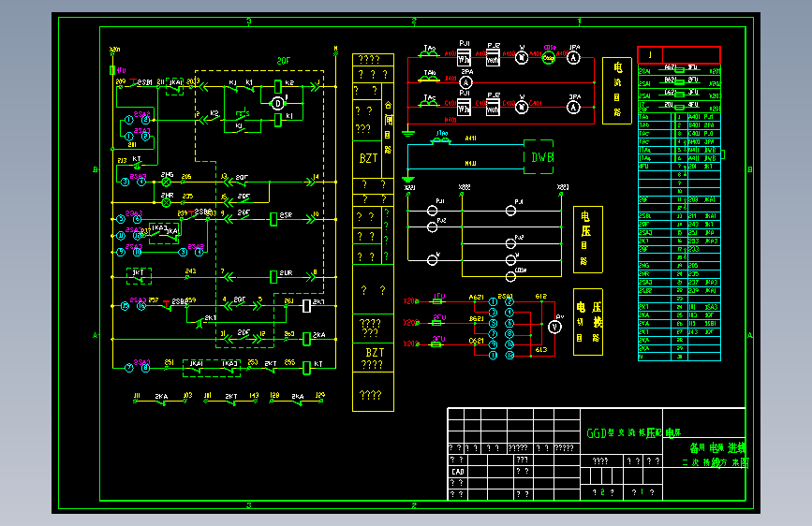This screenshot has width=812, height=526.
Task: Click the 电压切换回路 yellow label box
Action: click(x=588, y=322)
